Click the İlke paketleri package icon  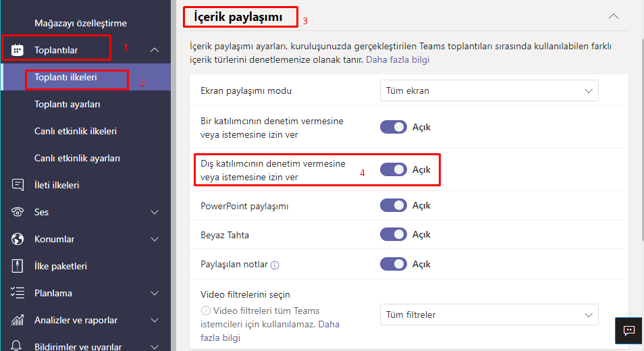[x=18, y=266]
